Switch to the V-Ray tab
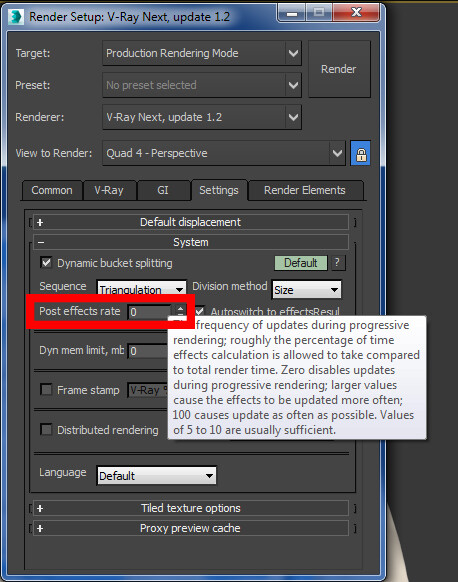 tap(109, 190)
